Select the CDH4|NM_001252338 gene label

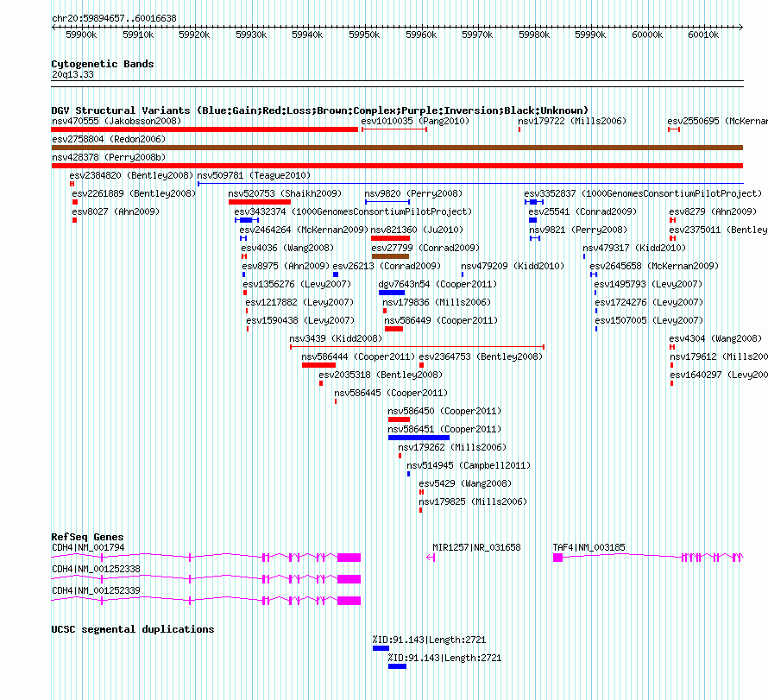pyautogui.click(x=96, y=569)
